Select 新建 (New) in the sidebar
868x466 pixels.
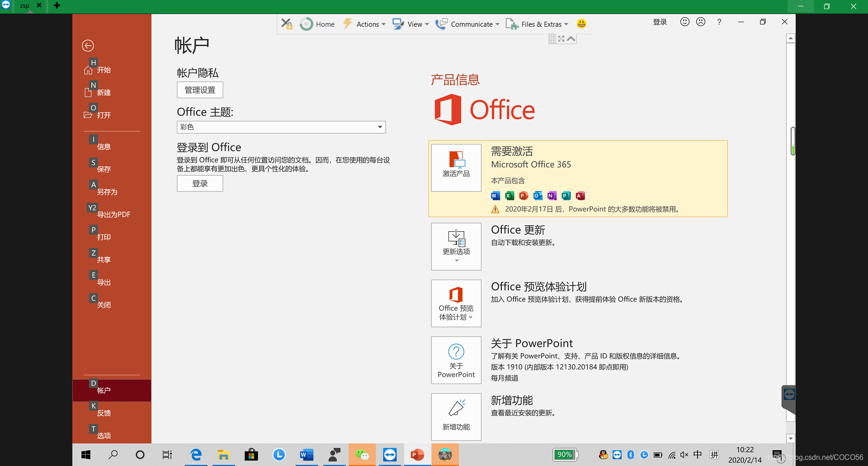pos(104,92)
